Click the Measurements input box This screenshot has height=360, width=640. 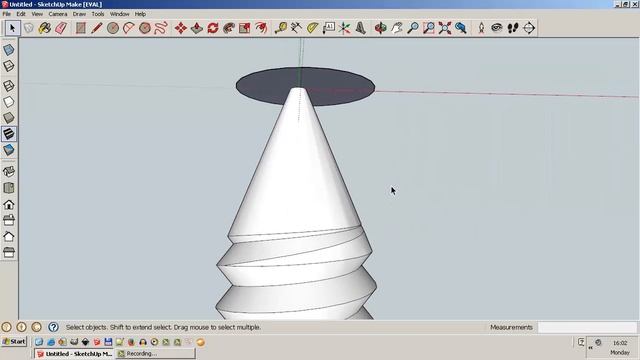(x=587, y=327)
